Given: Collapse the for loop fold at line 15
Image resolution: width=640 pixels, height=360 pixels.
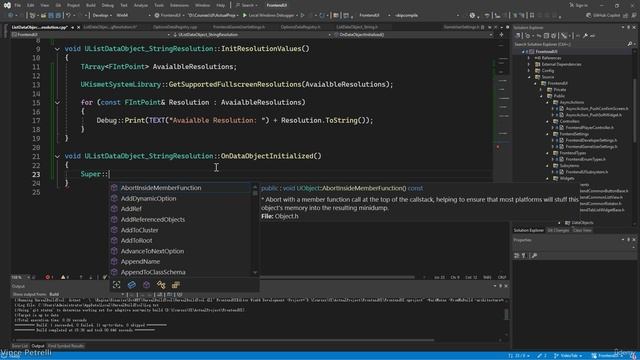Looking at the screenshot, I should click(57, 102).
